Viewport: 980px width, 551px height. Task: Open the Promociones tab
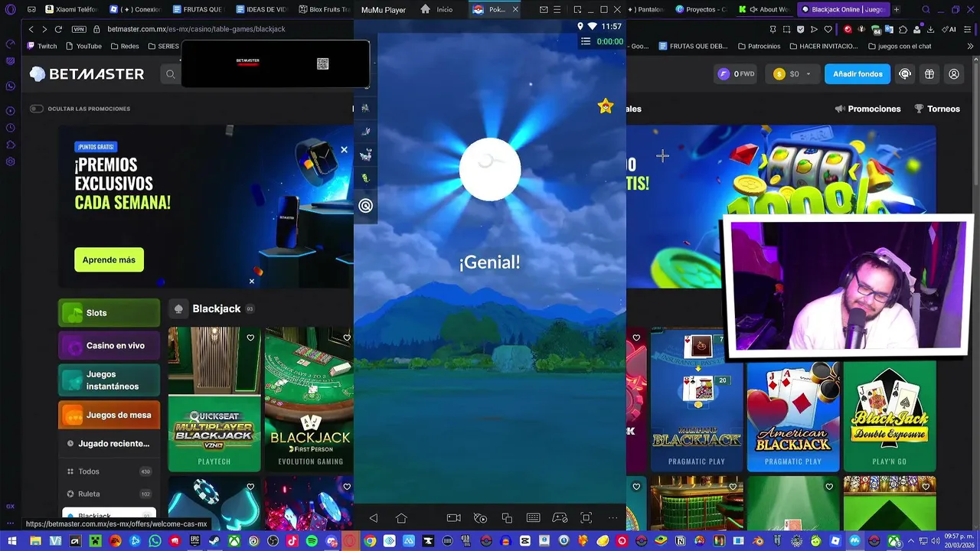[867, 109]
